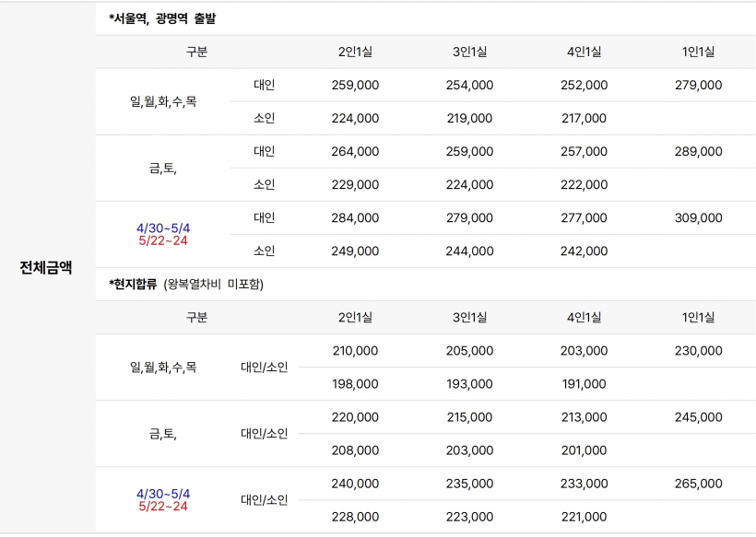This screenshot has width=756, height=537.
Task: Select the 240,000 price cell
Action: [355, 483]
